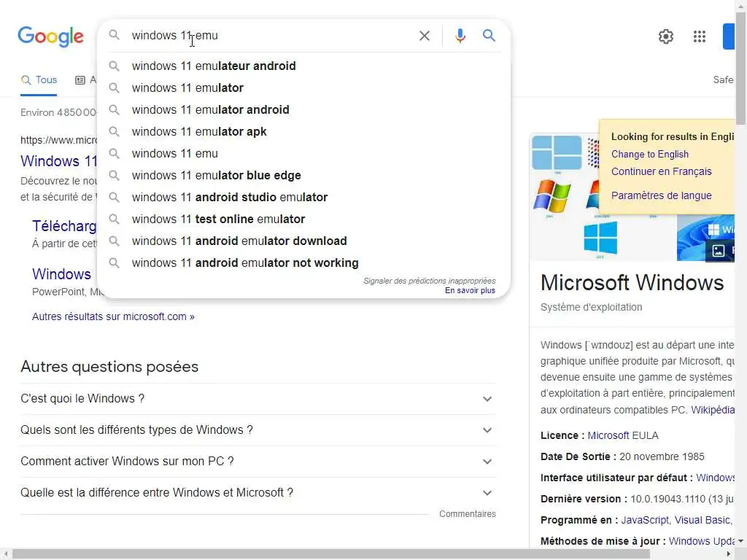
Task: Click magnifier icon beside 'windows 11 emulateur android'
Action: 114,66
